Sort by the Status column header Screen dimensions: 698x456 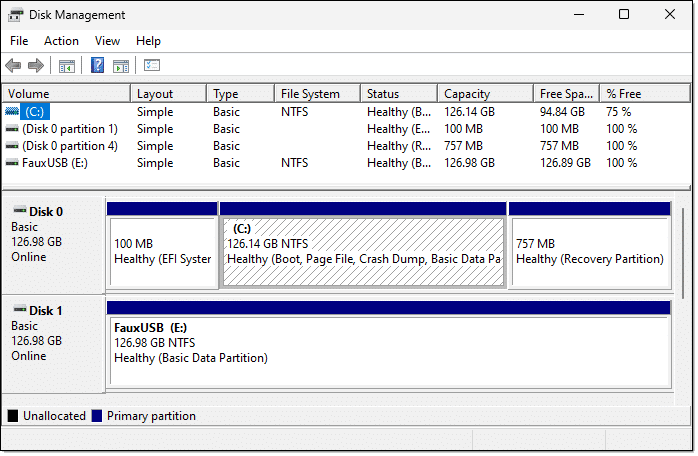click(x=399, y=94)
